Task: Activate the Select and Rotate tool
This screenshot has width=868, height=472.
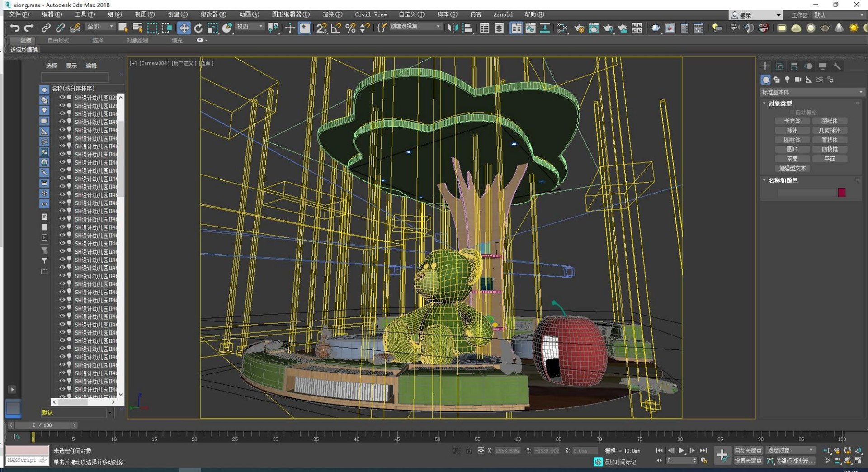Action: [x=198, y=28]
